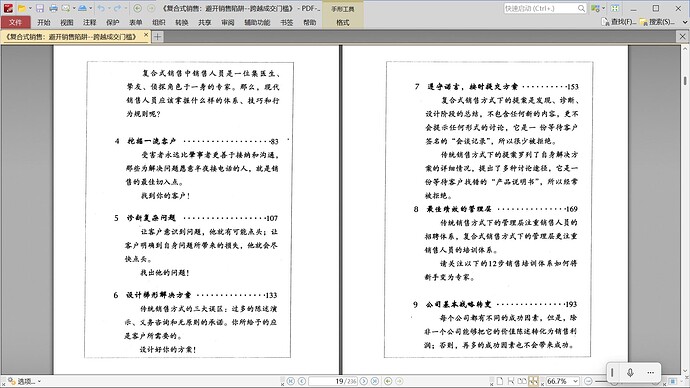Expand the scanner icon dropdown arrow
The image size is (690, 388).
(x=90, y=8)
